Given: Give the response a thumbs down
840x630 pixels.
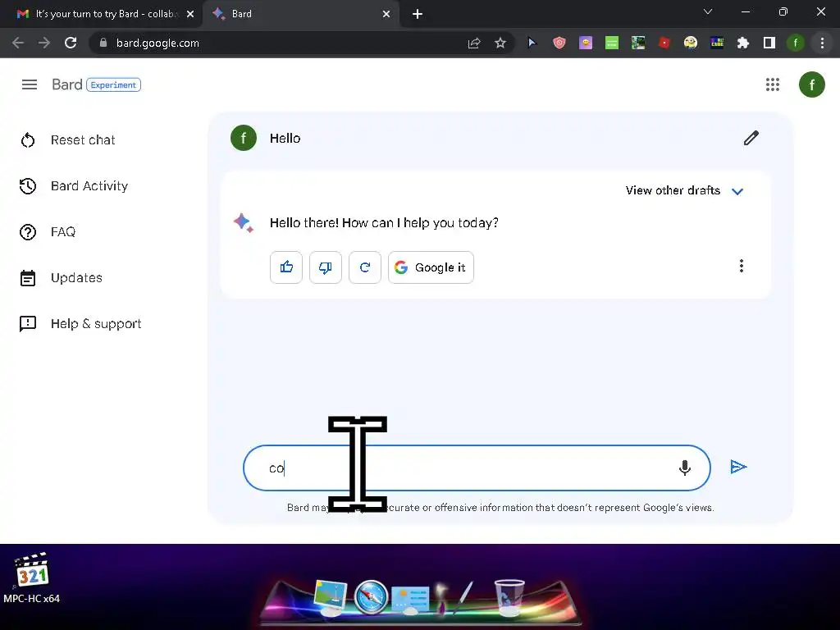Looking at the screenshot, I should pyautogui.click(x=325, y=267).
